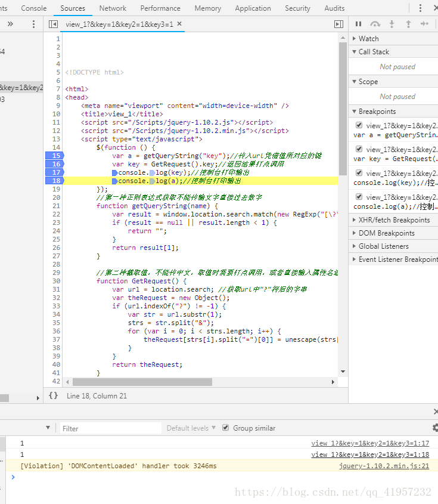Hide the debugger sidebar pane
This screenshot has height=504, width=438.
[x=338, y=24]
